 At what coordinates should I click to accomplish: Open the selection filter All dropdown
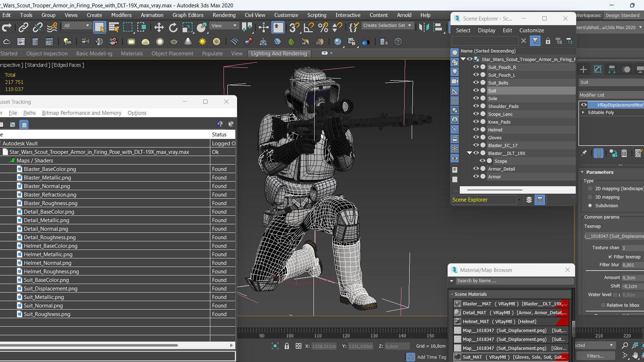tap(76, 25)
